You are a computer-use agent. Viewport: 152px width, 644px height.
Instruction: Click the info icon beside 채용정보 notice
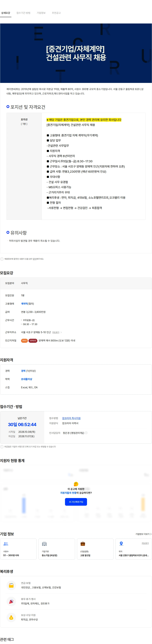tap(2, 259)
